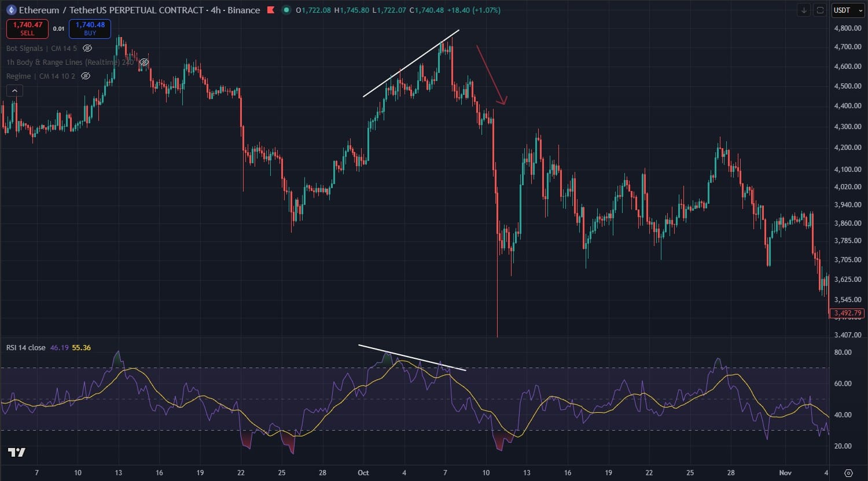Select the 1h Body & Range Lines legend
This screenshot has width=868, height=481.
coord(70,62)
